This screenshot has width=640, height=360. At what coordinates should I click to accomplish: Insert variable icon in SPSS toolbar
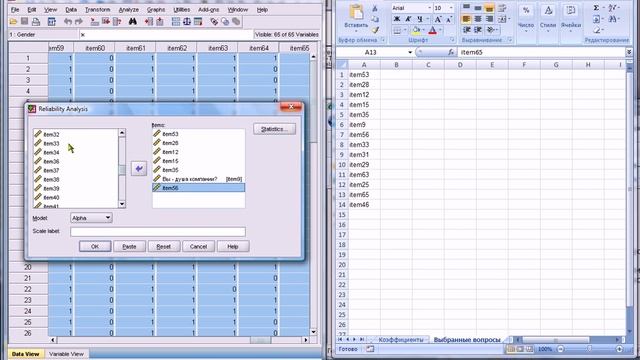(x=160, y=21)
